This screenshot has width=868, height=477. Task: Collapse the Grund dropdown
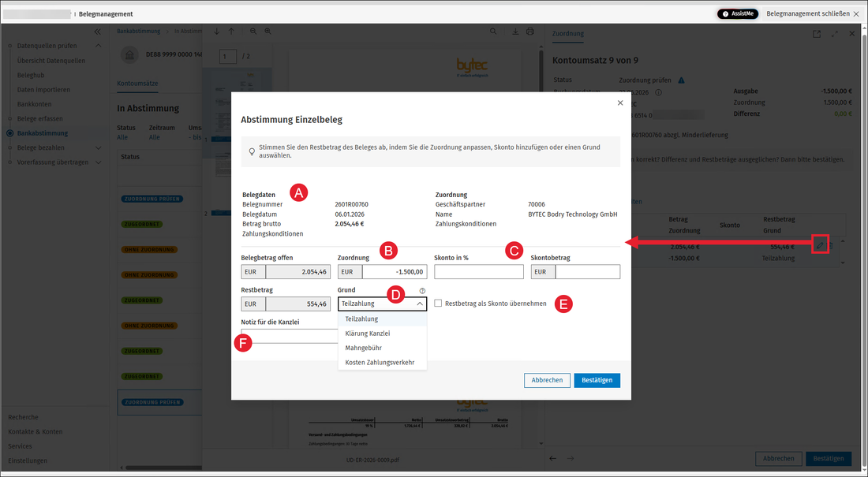click(420, 304)
